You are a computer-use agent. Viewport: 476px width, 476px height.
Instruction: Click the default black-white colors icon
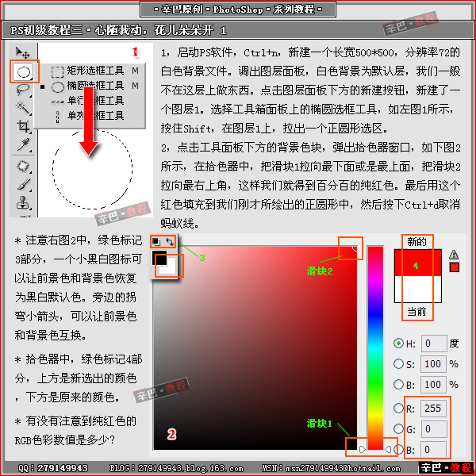point(156,242)
